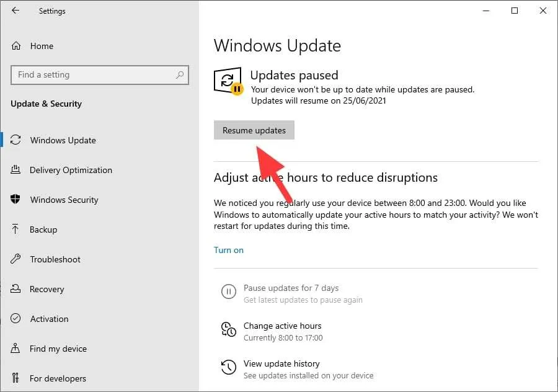The width and height of the screenshot is (558, 392).
Task: Click the Turn on link for active hours
Action: 229,250
